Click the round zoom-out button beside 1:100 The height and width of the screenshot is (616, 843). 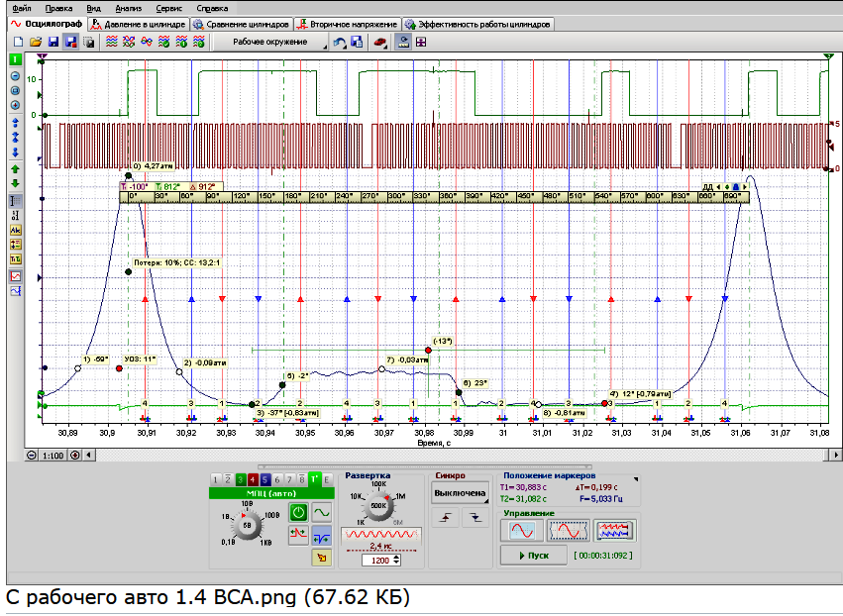point(32,456)
